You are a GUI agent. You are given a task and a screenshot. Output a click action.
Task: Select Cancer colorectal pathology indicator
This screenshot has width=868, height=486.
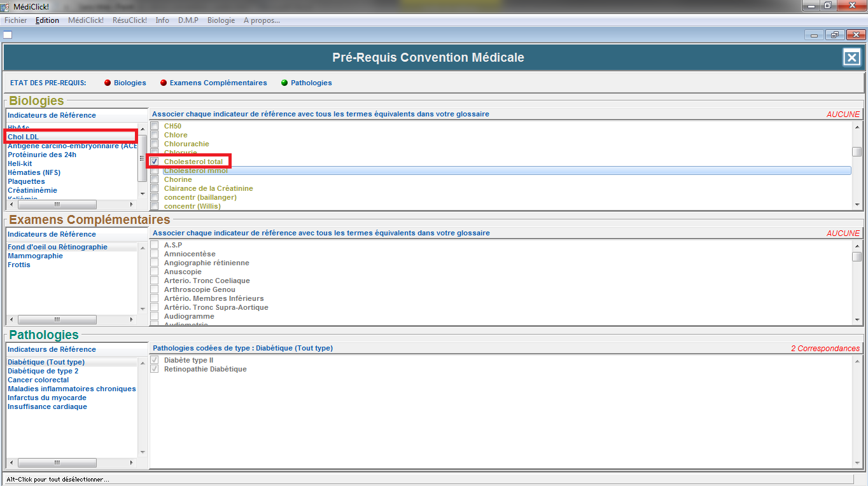click(x=38, y=380)
